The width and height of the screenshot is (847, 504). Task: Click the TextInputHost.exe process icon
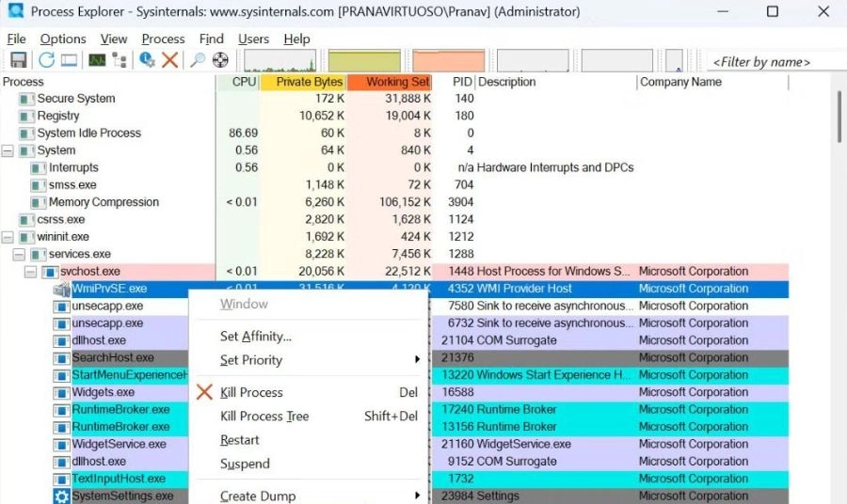[x=61, y=480]
